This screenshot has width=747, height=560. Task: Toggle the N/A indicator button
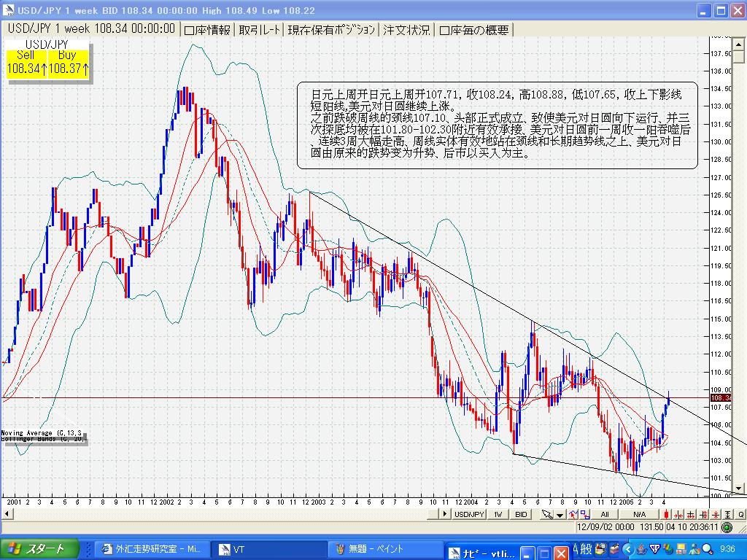640,514
